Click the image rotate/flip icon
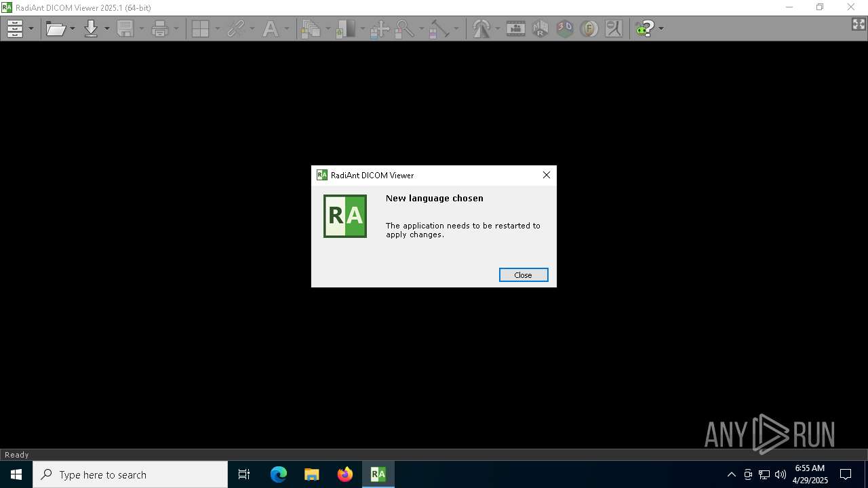Image resolution: width=868 pixels, height=488 pixels. pyautogui.click(x=481, y=28)
